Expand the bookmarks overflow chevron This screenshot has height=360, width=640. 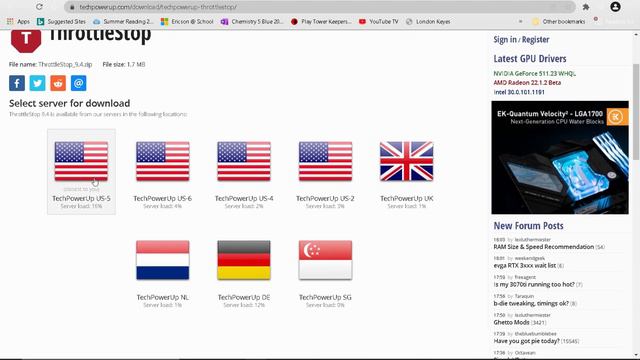[520, 22]
